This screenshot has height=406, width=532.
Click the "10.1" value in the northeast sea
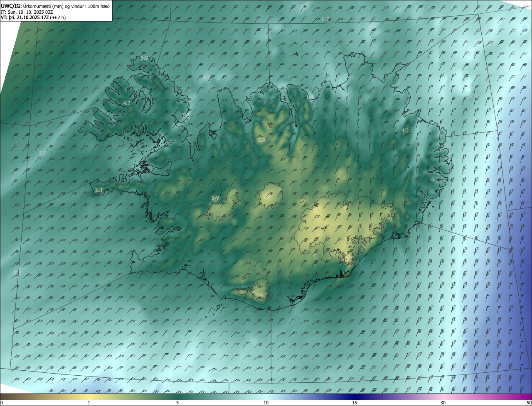470,54
